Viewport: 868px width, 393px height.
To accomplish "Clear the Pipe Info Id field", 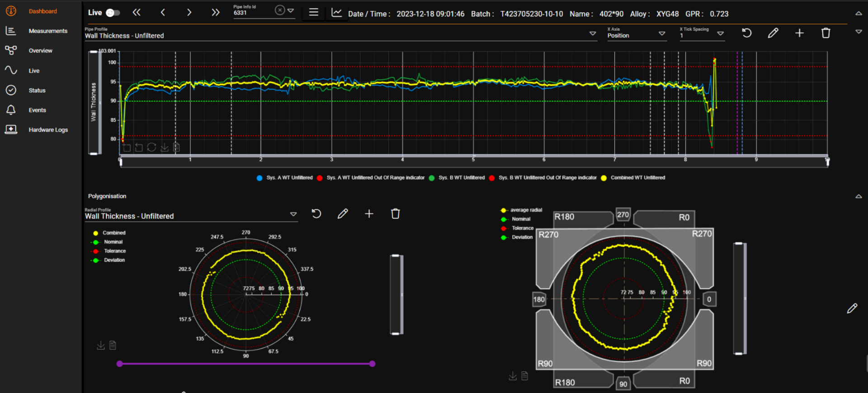I will 280,10.
